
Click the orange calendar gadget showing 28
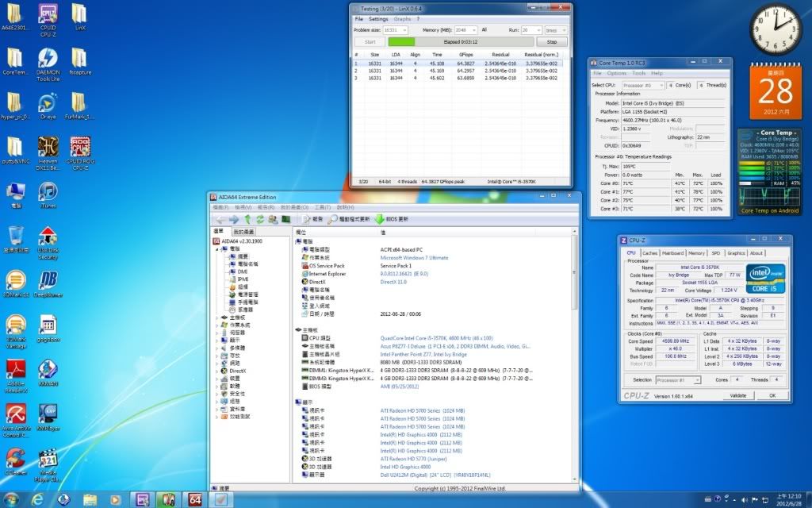point(776,91)
